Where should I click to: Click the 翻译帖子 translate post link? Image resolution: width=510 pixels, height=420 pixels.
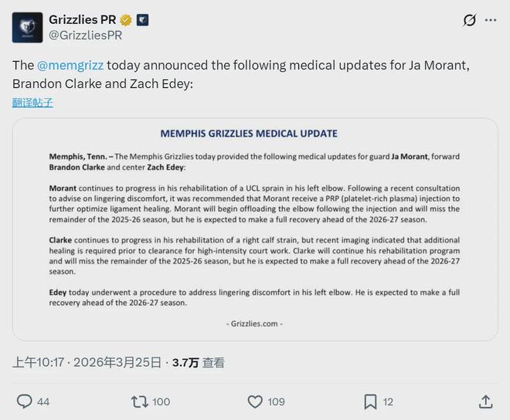pyautogui.click(x=32, y=102)
